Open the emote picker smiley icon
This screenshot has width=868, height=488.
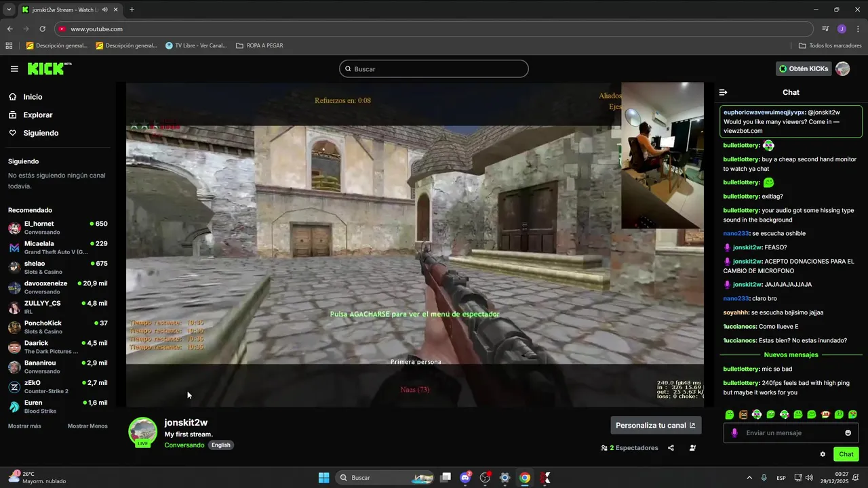point(848,433)
